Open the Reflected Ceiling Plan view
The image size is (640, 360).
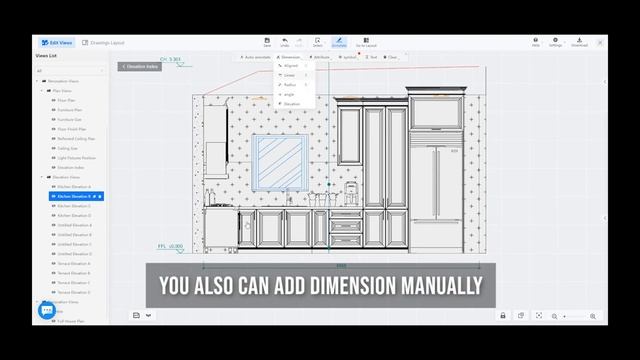76,139
